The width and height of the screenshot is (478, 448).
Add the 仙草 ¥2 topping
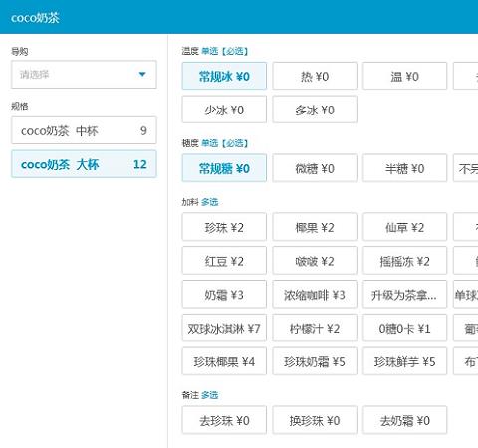pos(404,227)
